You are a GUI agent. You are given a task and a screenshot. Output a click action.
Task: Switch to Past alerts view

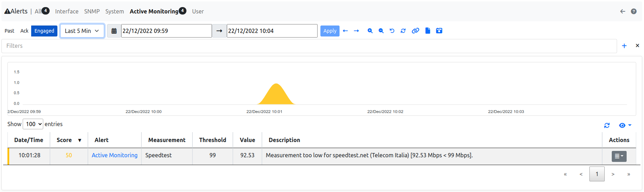10,31
